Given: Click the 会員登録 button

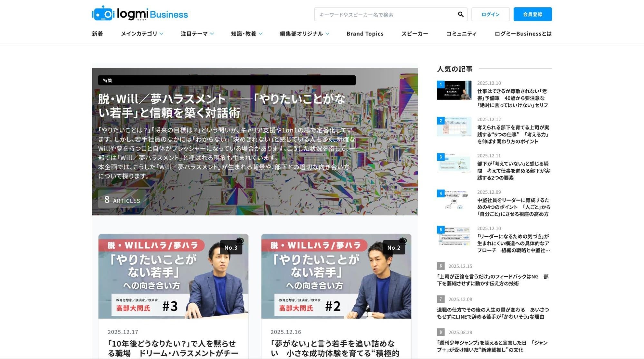Looking at the screenshot, I should pos(533,14).
